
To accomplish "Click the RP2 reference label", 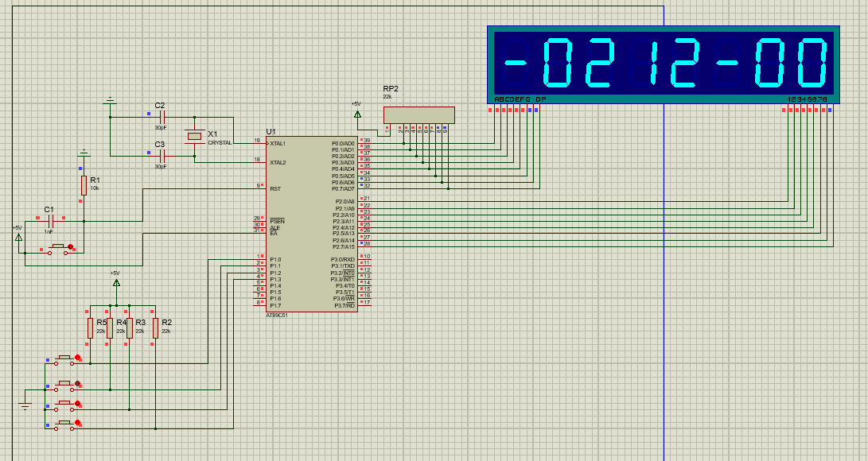I will pyautogui.click(x=391, y=88).
